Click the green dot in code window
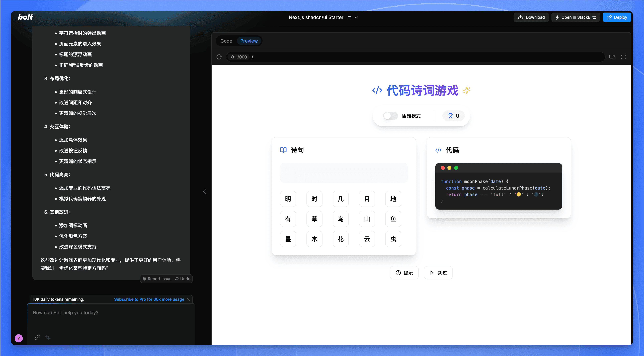Image resolution: width=644 pixels, height=356 pixels. point(456,168)
